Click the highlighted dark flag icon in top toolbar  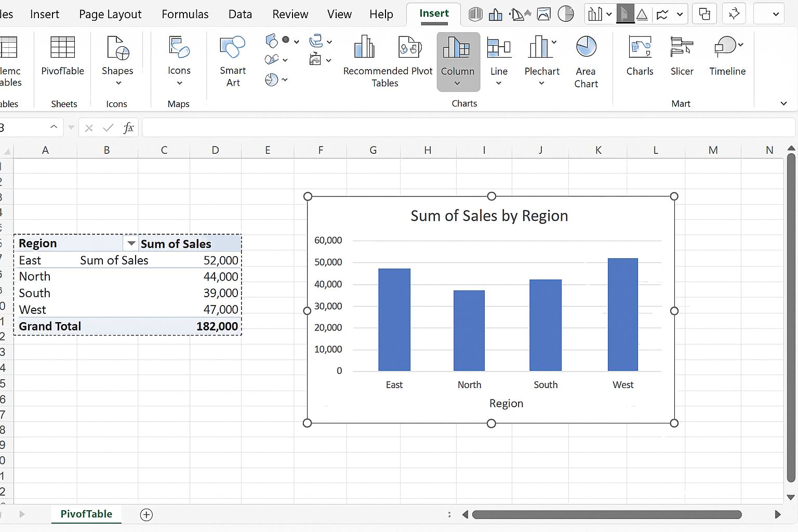coord(625,14)
